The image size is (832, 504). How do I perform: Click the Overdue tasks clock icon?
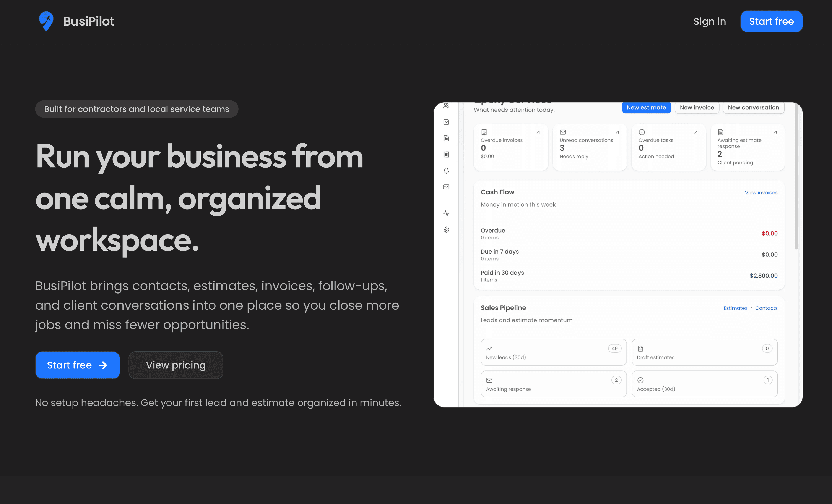642,132
